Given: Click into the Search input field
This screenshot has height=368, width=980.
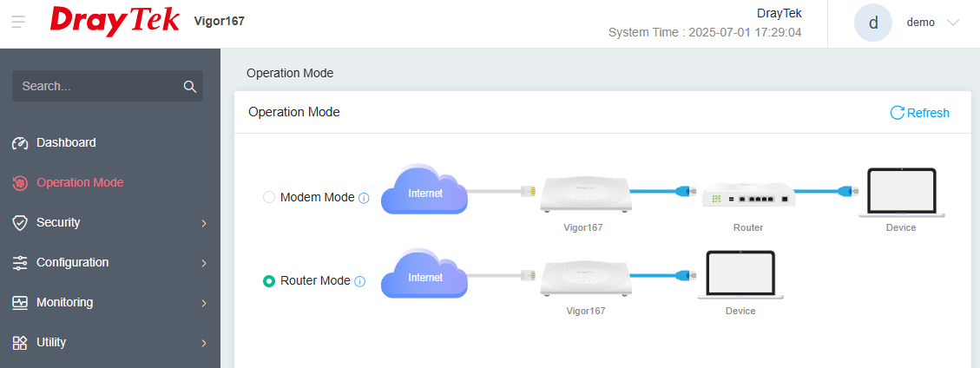Looking at the screenshot, I should click(x=95, y=86).
